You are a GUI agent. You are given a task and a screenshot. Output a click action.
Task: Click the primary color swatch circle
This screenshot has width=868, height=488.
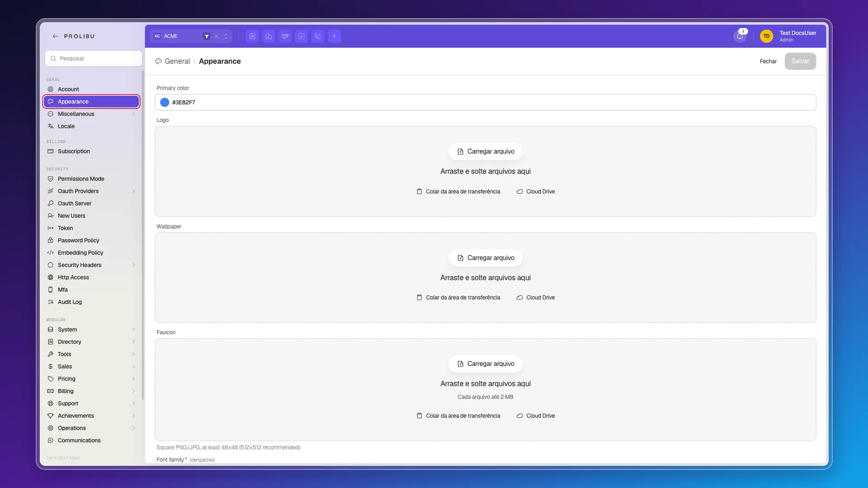click(x=165, y=103)
